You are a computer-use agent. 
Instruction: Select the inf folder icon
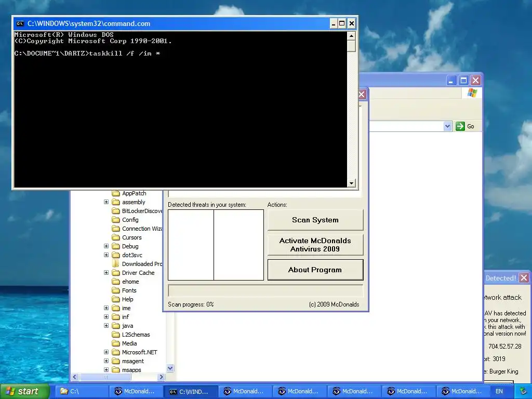click(x=116, y=317)
